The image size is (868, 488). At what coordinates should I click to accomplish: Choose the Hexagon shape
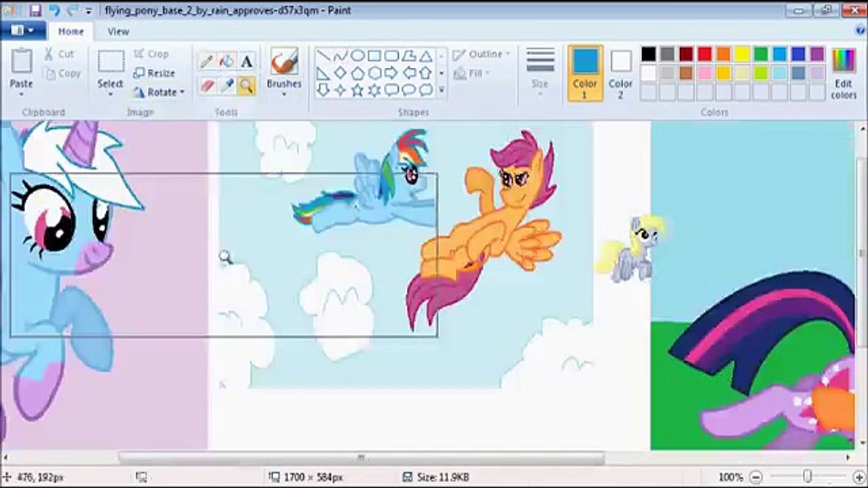click(374, 73)
